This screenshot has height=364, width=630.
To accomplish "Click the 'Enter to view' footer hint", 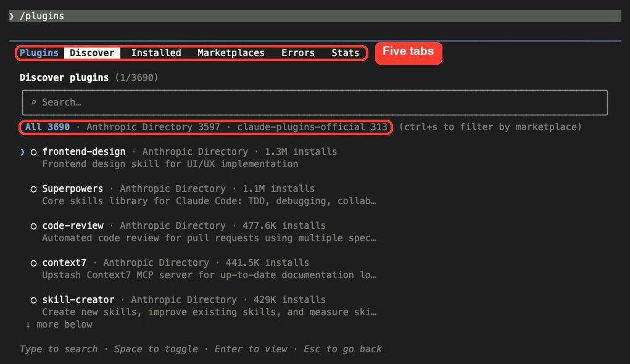I will (251, 349).
